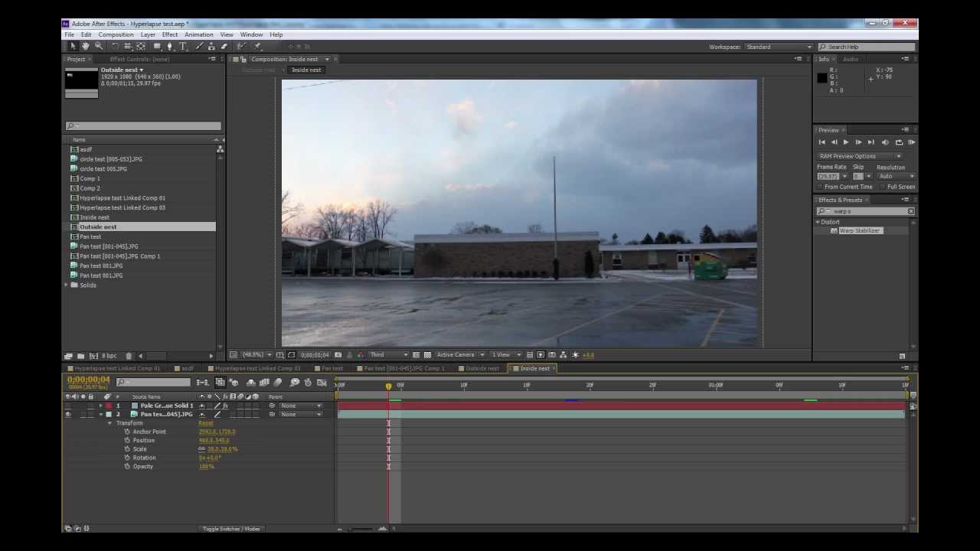Click the Toggle Switches / Modes button

(230, 529)
